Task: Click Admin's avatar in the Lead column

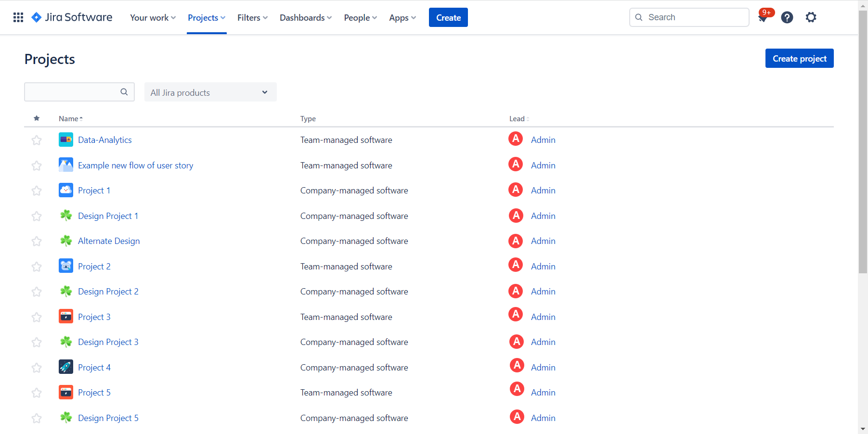Action: click(x=515, y=139)
